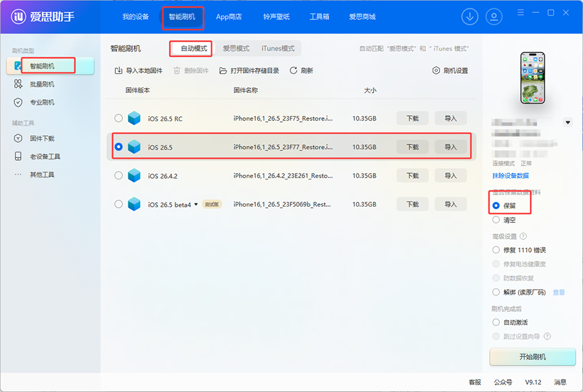Screen dimensions: 583x392
Task: Open the hamburger menu icon in title bar
Action: 521,13
